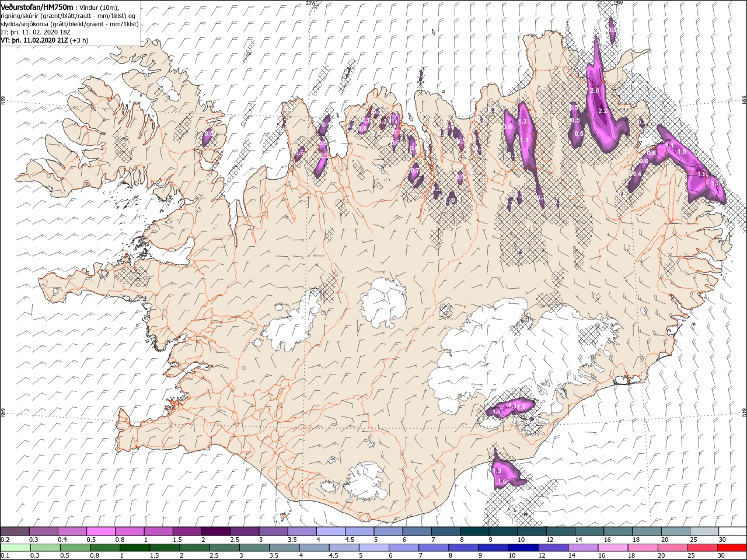747x560 pixels.
Task: Click the '0.1' label on lower legend row
Action: [x=5, y=555]
